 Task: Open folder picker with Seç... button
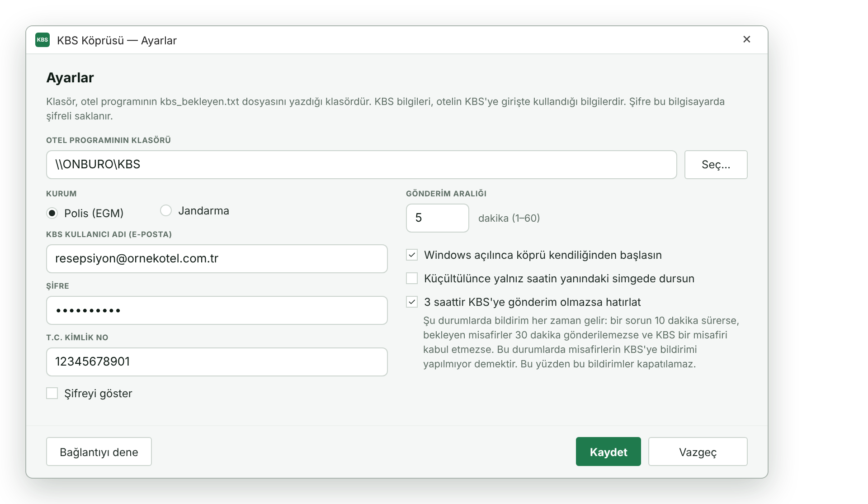[716, 165]
